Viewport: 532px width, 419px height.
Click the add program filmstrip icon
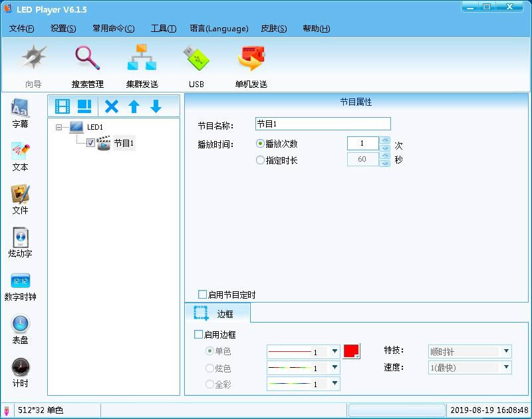click(x=63, y=106)
